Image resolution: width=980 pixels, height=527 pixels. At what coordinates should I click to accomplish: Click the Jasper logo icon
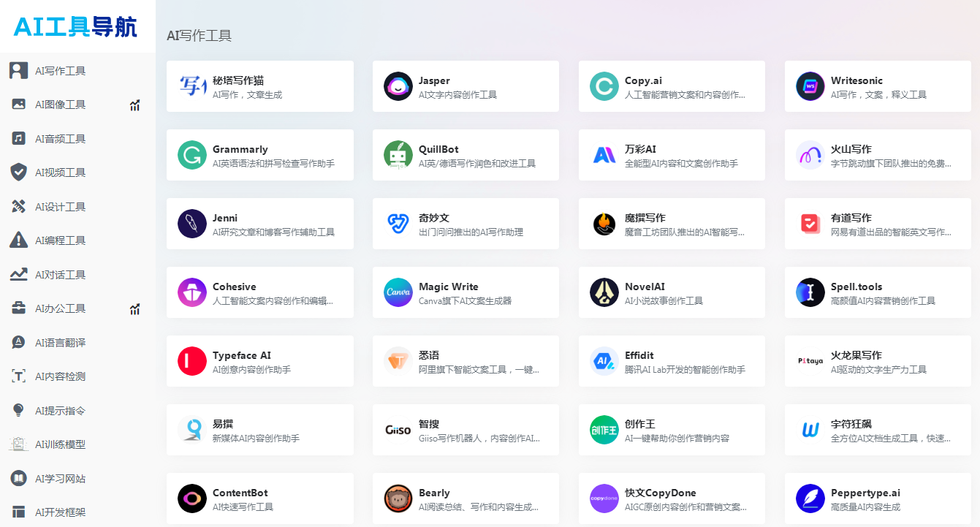click(x=398, y=86)
